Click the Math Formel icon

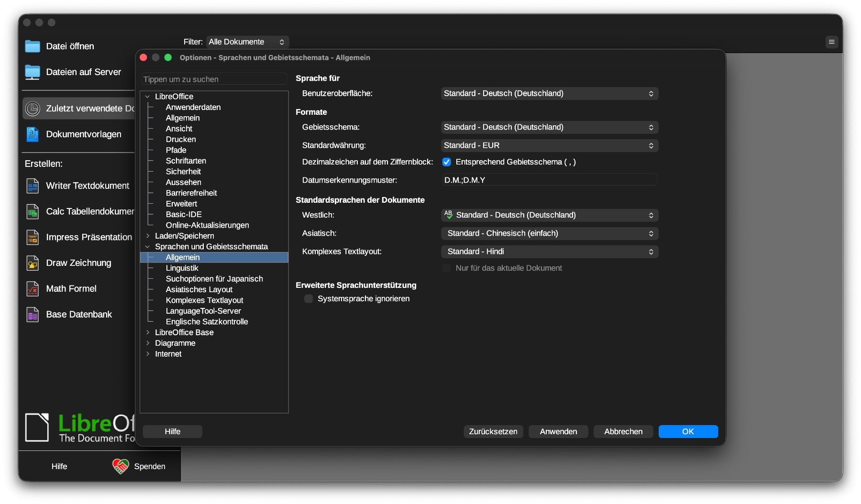coord(33,289)
